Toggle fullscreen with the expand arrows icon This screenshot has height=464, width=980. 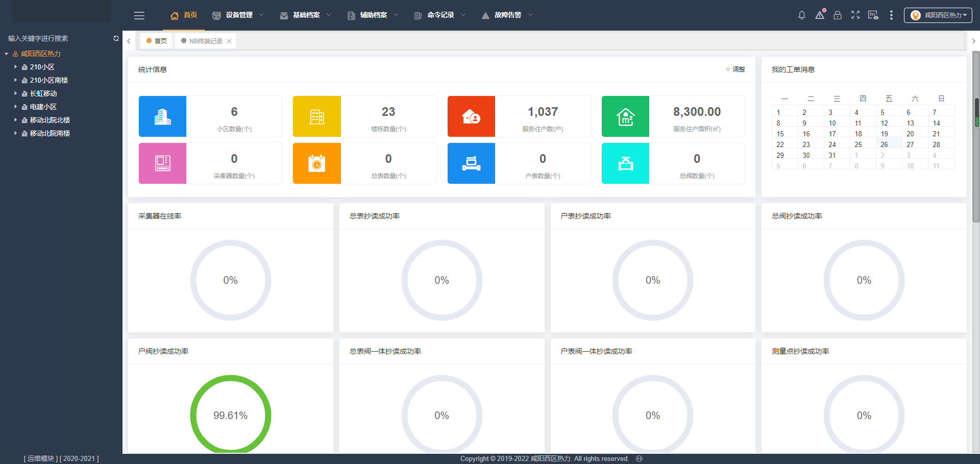point(855,15)
